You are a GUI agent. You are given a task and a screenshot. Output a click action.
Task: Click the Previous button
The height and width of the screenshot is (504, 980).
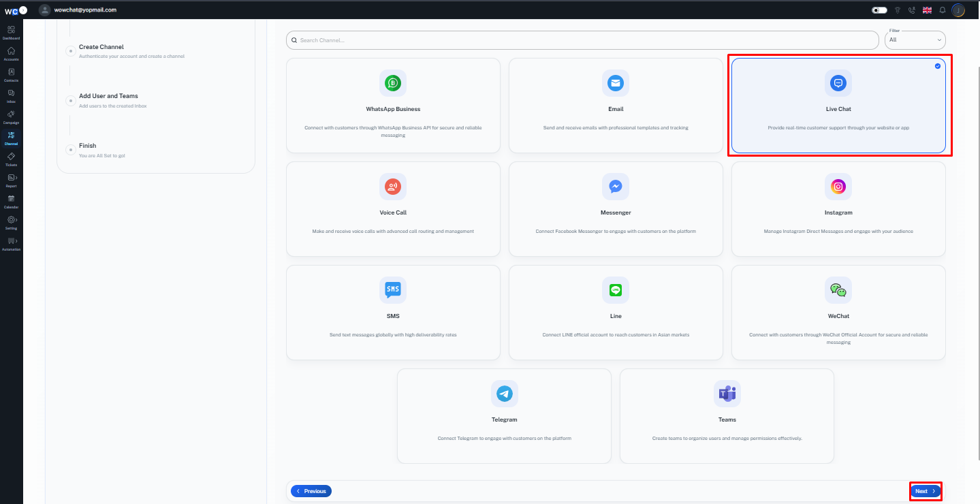[311, 491]
